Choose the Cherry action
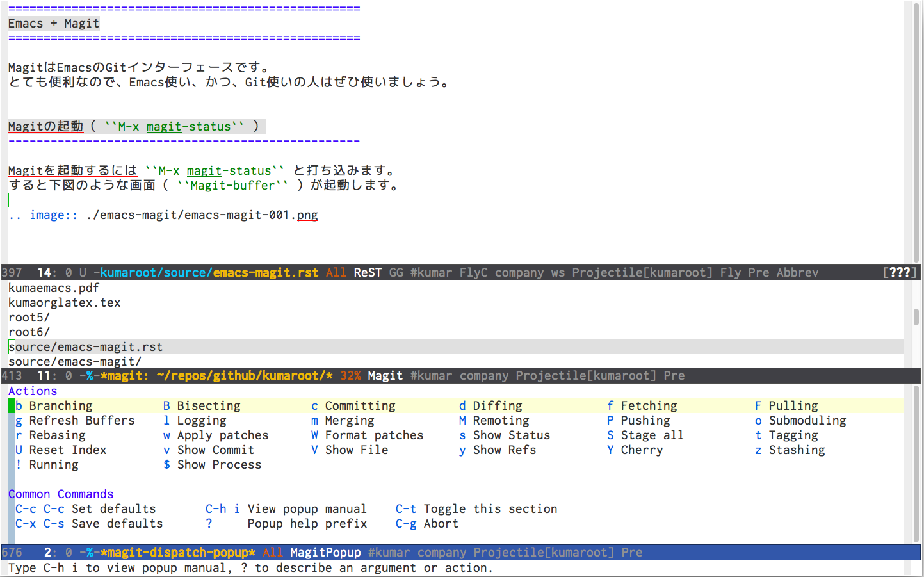This screenshot has height=577, width=924. (x=635, y=450)
